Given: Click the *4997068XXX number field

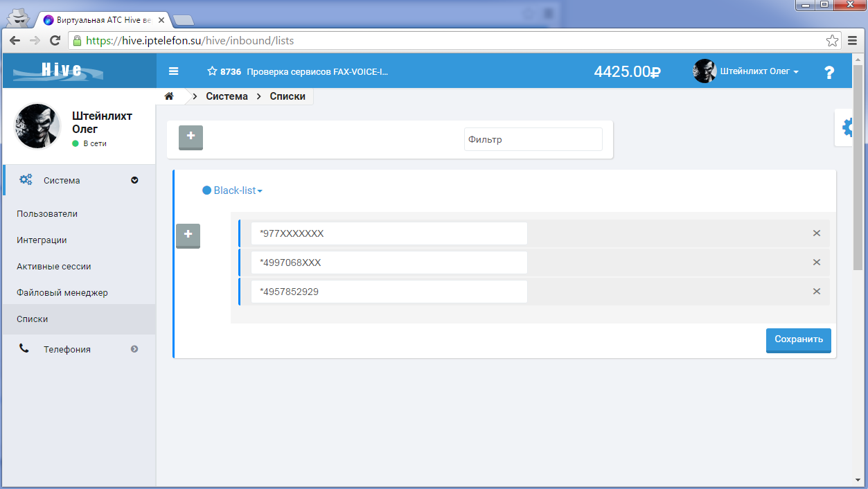Looking at the screenshot, I should click(x=389, y=263).
